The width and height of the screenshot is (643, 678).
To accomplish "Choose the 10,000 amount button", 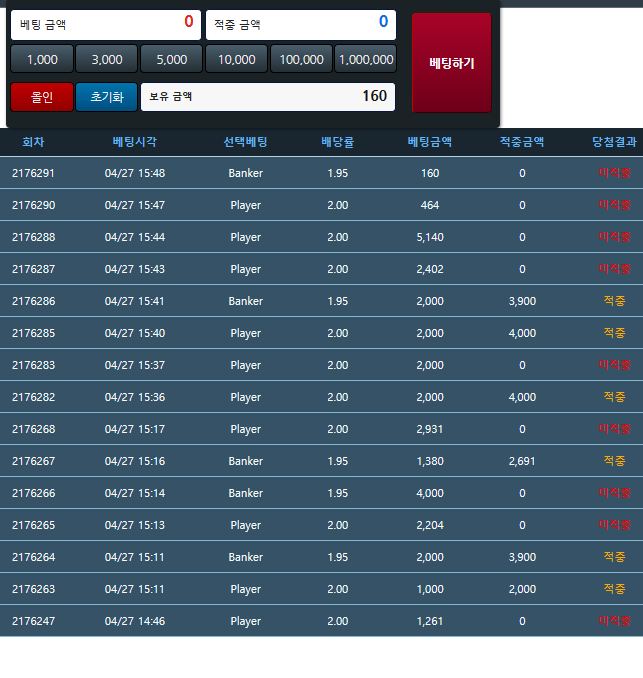I will (x=236, y=60).
